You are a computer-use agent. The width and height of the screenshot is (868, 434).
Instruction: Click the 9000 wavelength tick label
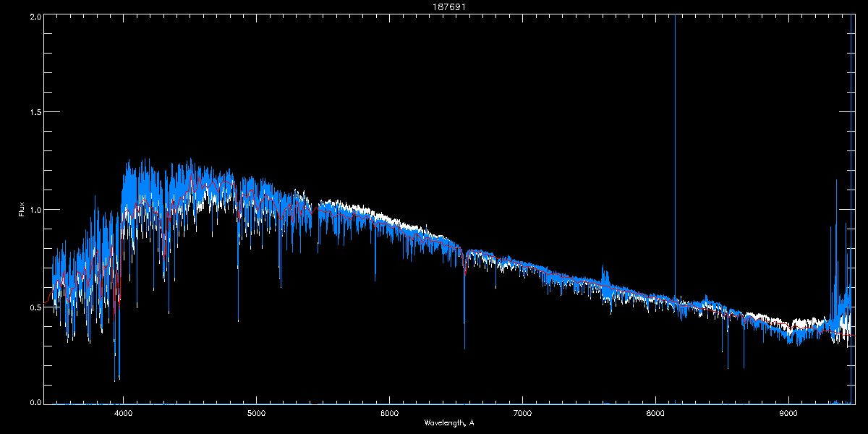click(788, 414)
